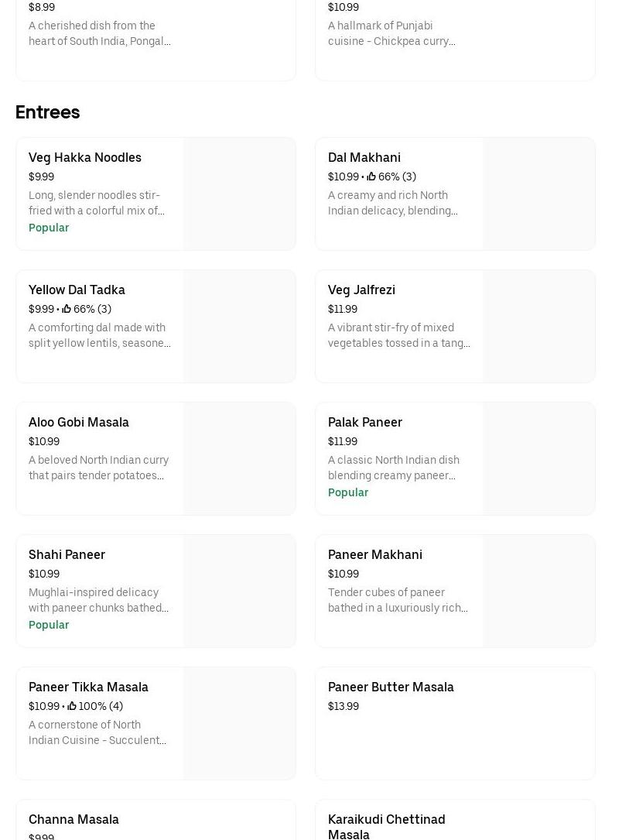Click the thumbs-up icon on Dal Makhani
This screenshot has height=840, width=622.
pos(371,177)
